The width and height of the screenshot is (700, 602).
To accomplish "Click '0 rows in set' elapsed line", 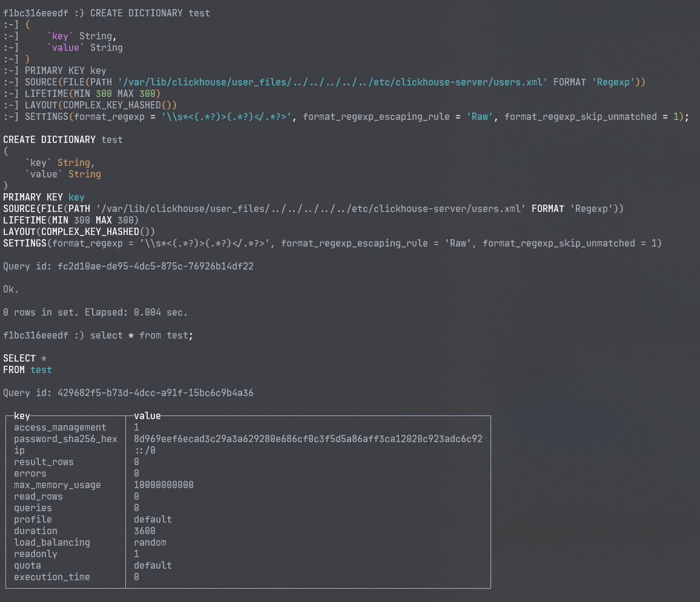I will pos(96,313).
